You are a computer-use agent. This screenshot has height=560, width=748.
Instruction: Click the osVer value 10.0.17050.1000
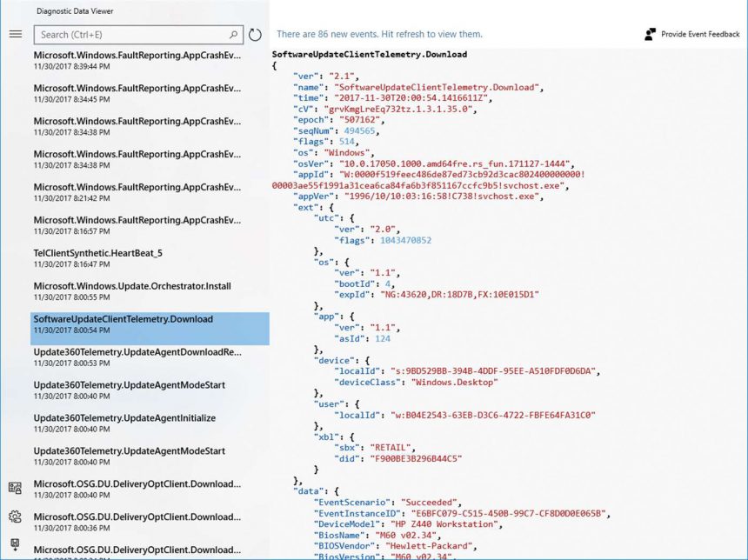[x=457, y=163]
